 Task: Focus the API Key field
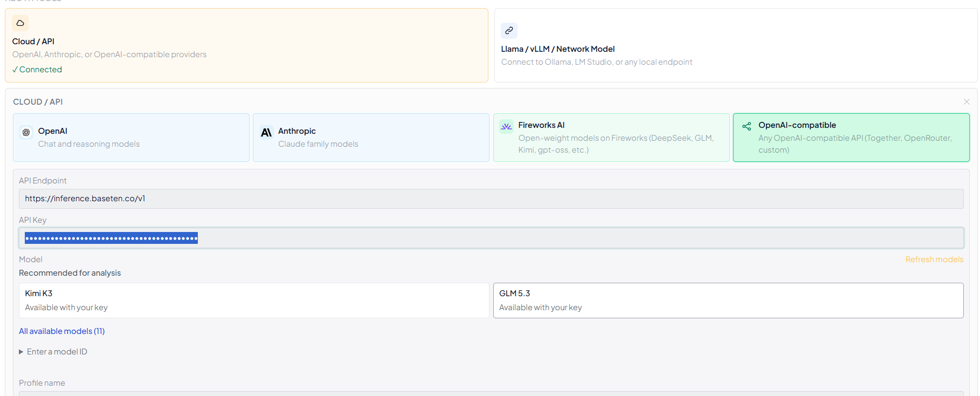tap(491, 238)
